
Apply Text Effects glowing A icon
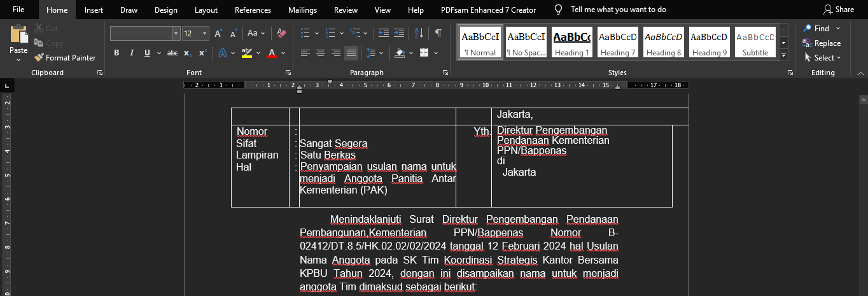point(223,53)
